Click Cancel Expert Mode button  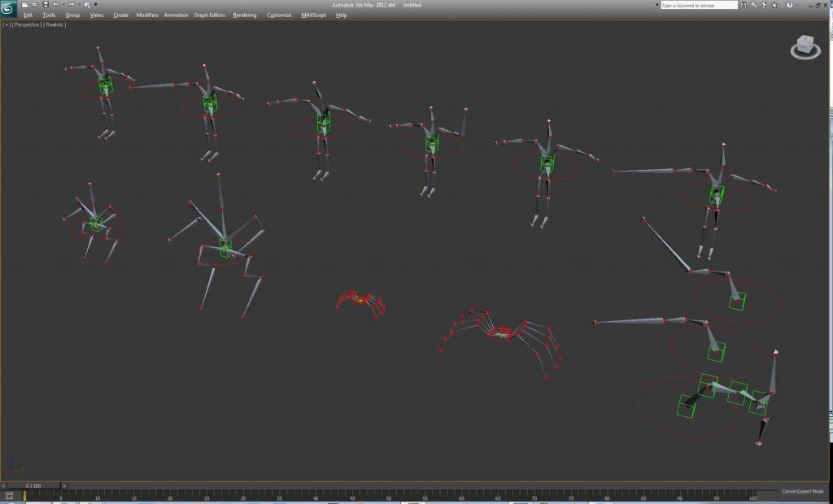802,491
